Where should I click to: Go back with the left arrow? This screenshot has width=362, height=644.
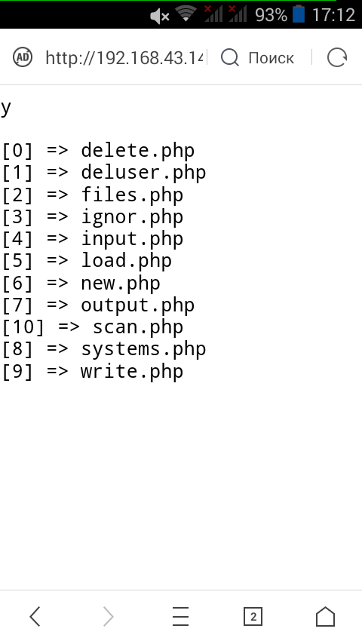click(x=35, y=617)
